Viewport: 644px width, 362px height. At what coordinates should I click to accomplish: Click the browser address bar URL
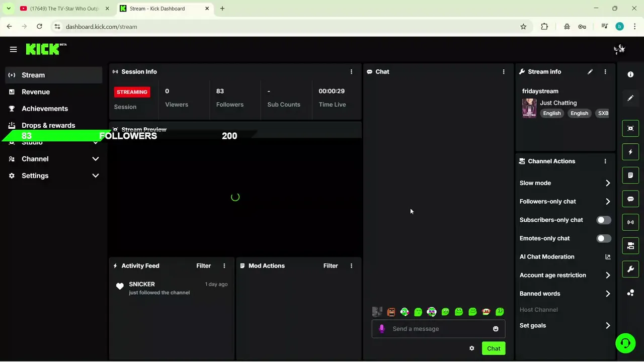(102, 27)
